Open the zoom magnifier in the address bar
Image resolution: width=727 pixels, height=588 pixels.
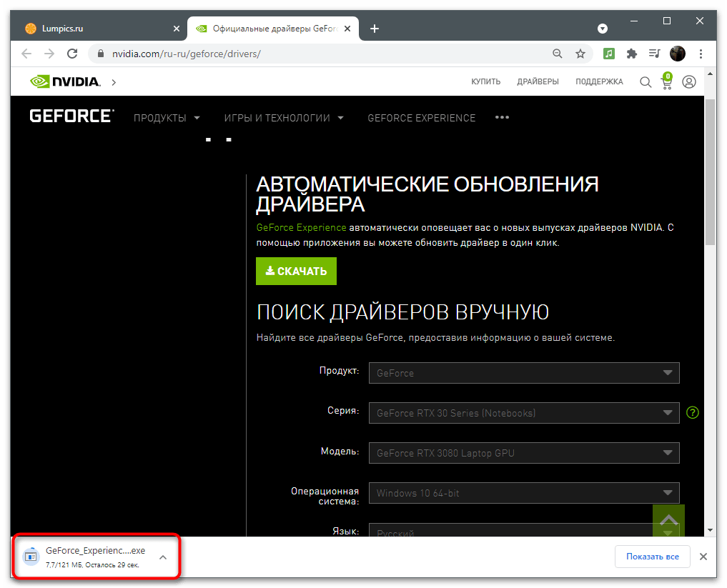point(558,54)
